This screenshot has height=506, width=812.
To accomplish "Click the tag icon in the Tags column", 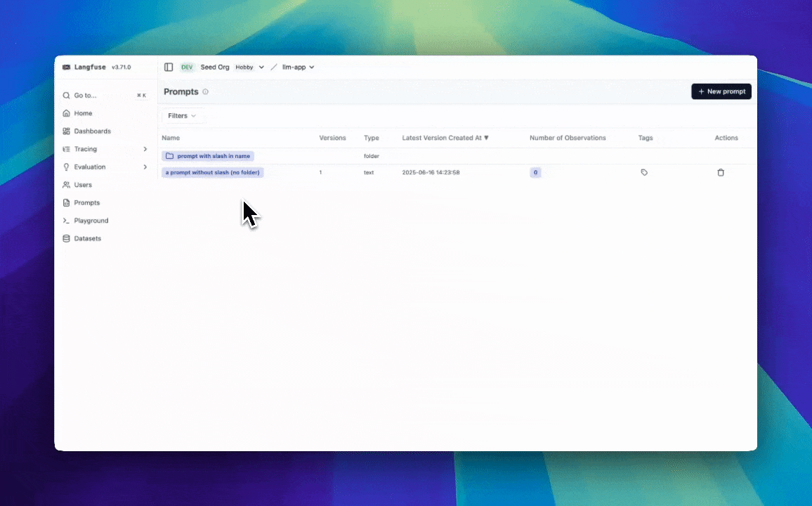I will coord(644,172).
